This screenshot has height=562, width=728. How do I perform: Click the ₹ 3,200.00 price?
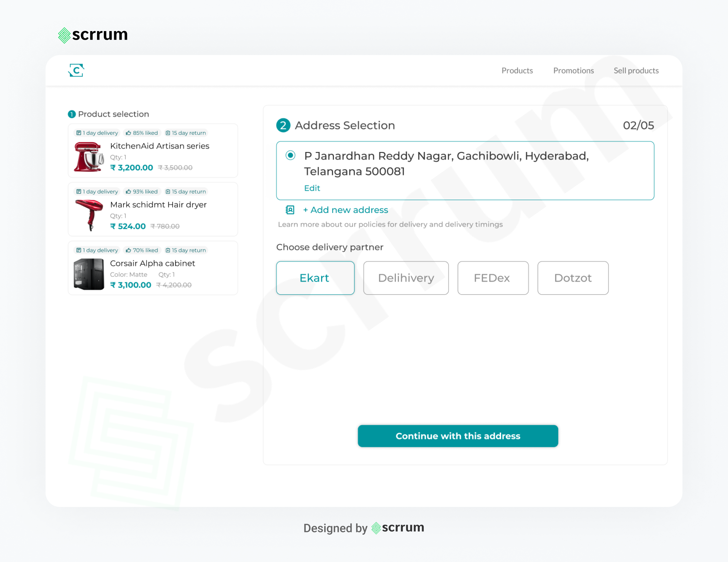132,168
